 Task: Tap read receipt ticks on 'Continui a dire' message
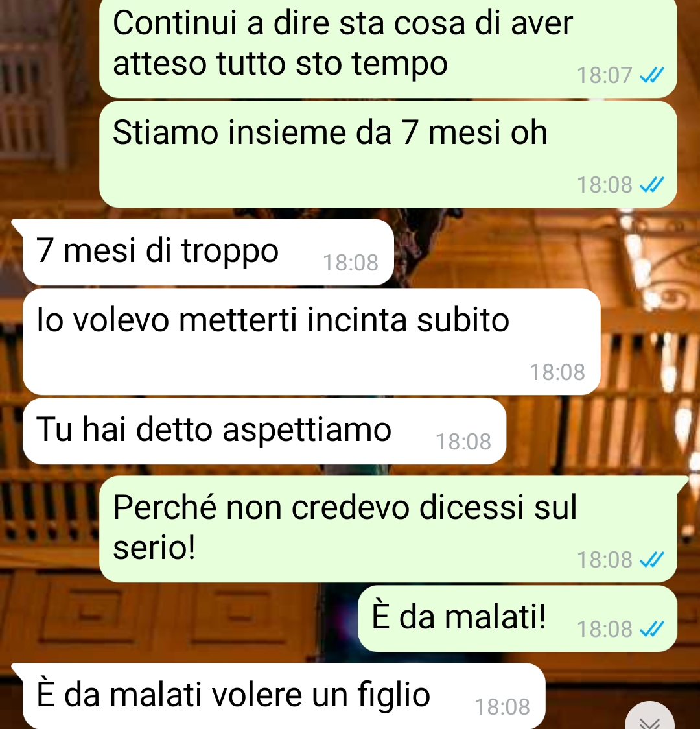click(652, 75)
